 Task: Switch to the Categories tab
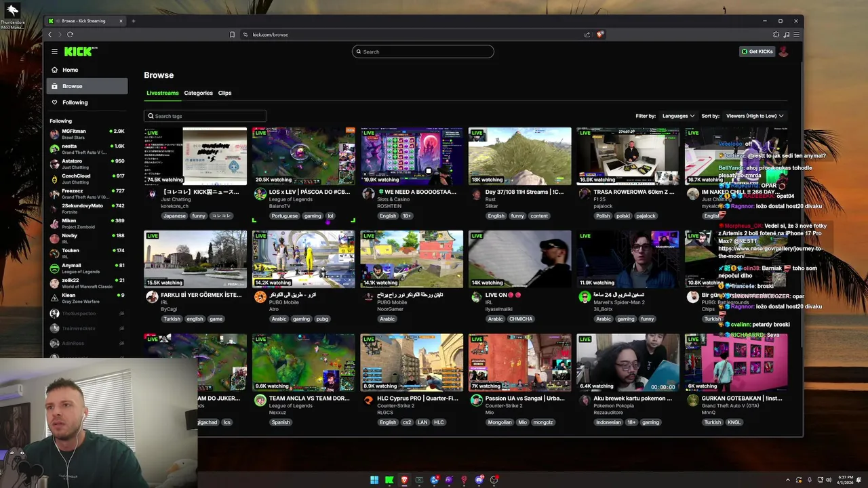point(198,93)
